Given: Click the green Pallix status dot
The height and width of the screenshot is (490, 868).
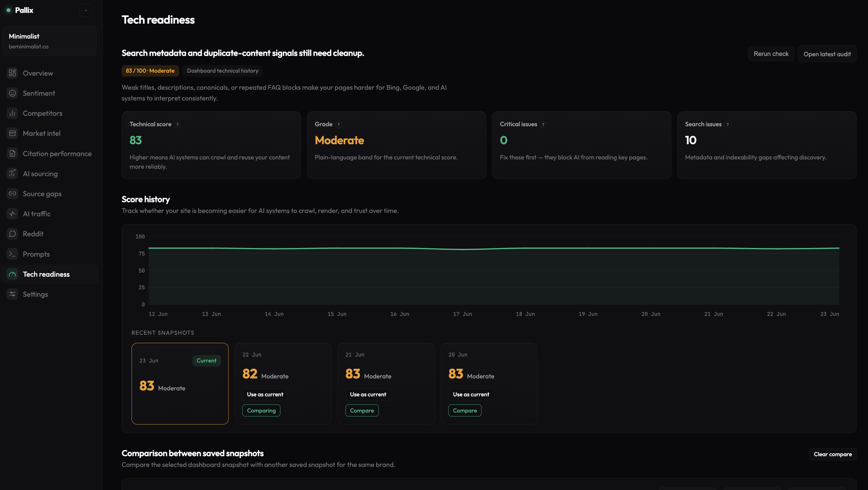Looking at the screenshot, I should (x=8, y=10).
